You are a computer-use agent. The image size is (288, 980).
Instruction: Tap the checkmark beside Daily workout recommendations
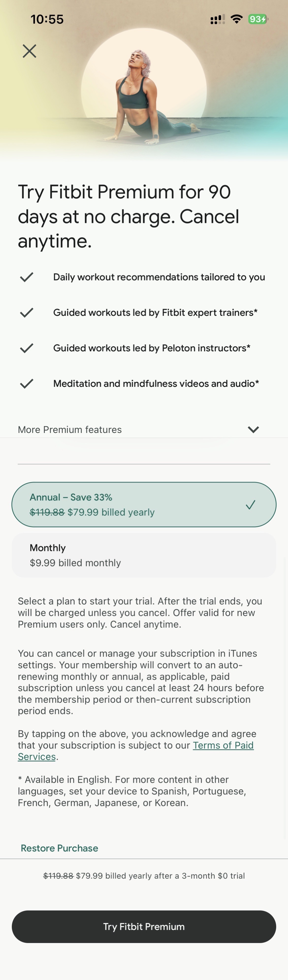click(x=27, y=277)
